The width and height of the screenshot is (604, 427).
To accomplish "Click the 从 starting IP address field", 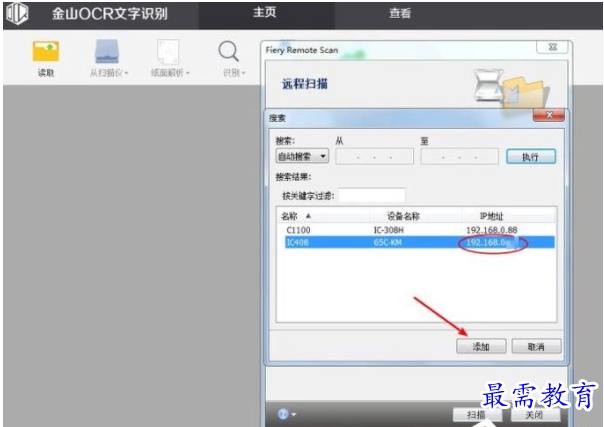I will tap(374, 157).
